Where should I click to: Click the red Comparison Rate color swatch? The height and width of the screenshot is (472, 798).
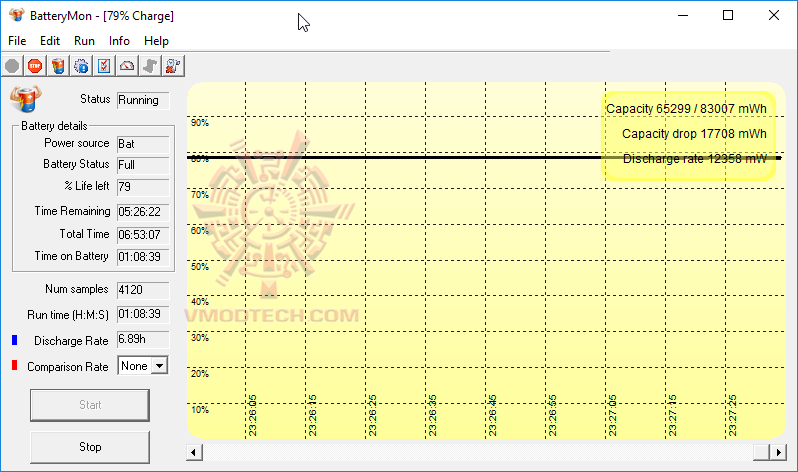coord(15,366)
